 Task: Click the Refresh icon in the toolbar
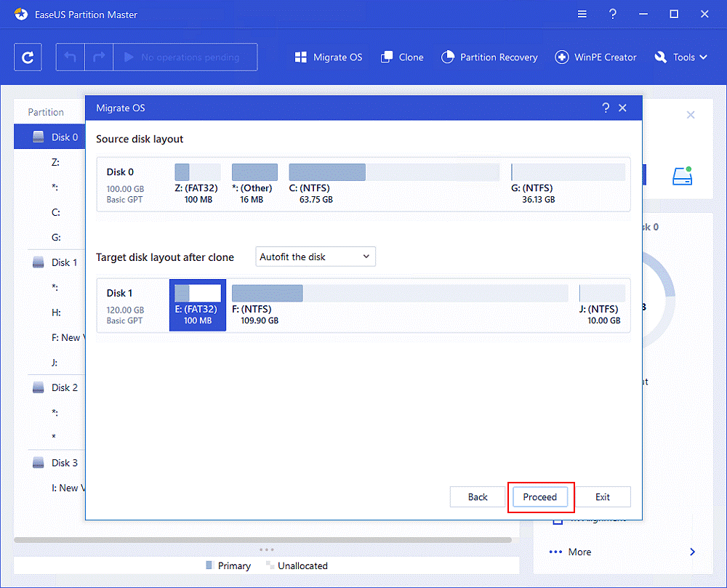pos(27,56)
